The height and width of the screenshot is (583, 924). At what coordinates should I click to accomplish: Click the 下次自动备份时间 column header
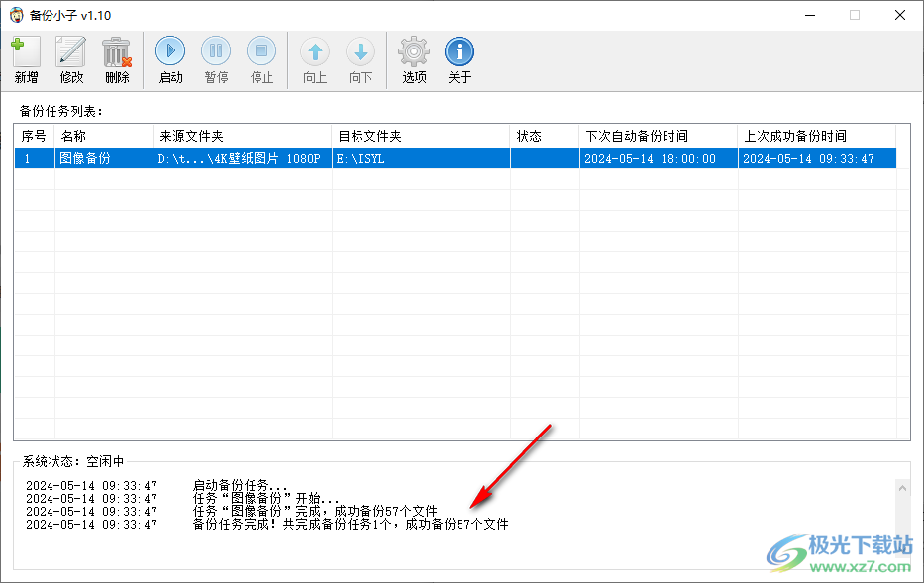point(658,136)
